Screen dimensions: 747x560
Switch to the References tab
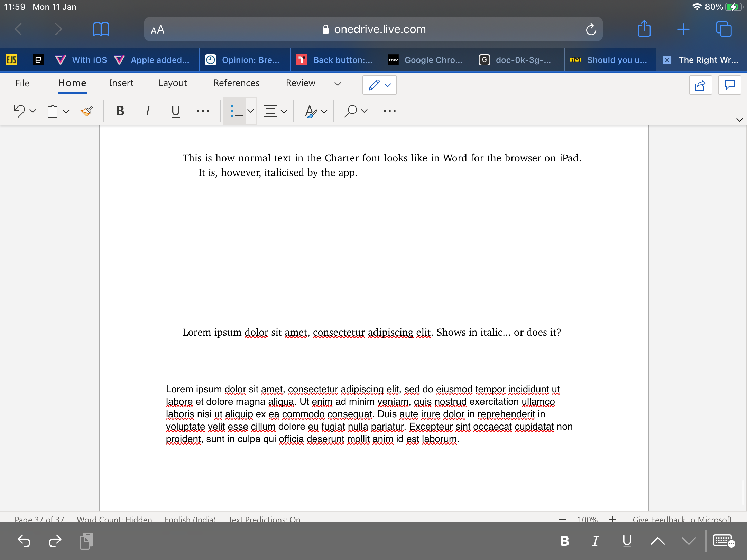(236, 83)
